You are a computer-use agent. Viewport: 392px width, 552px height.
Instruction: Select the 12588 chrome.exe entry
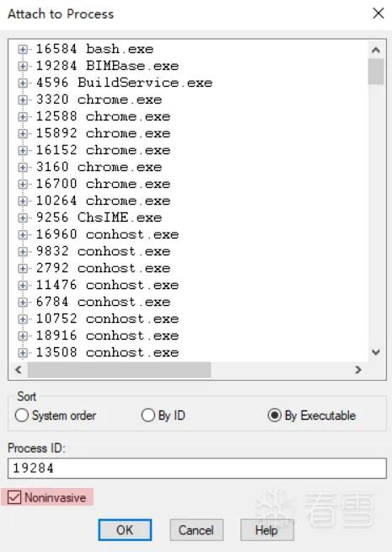(103, 116)
